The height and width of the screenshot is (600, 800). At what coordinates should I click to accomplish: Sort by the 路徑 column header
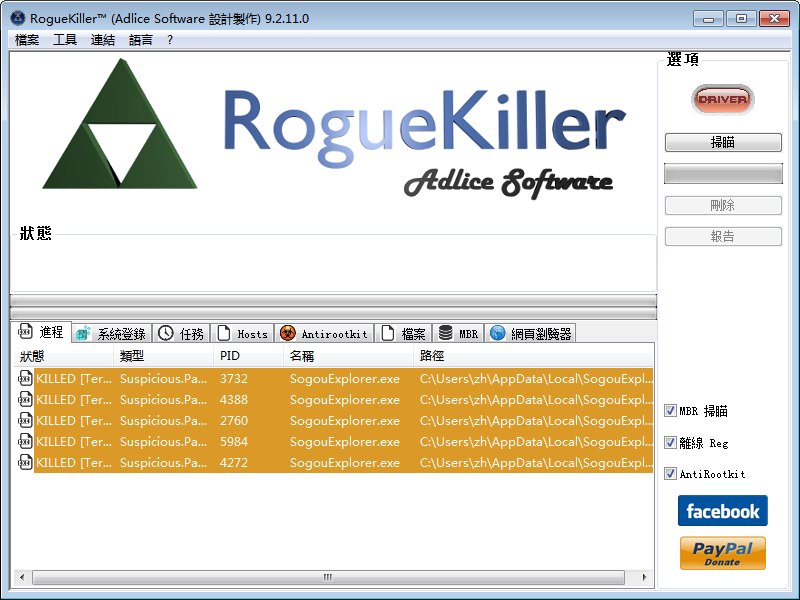pos(533,356)
